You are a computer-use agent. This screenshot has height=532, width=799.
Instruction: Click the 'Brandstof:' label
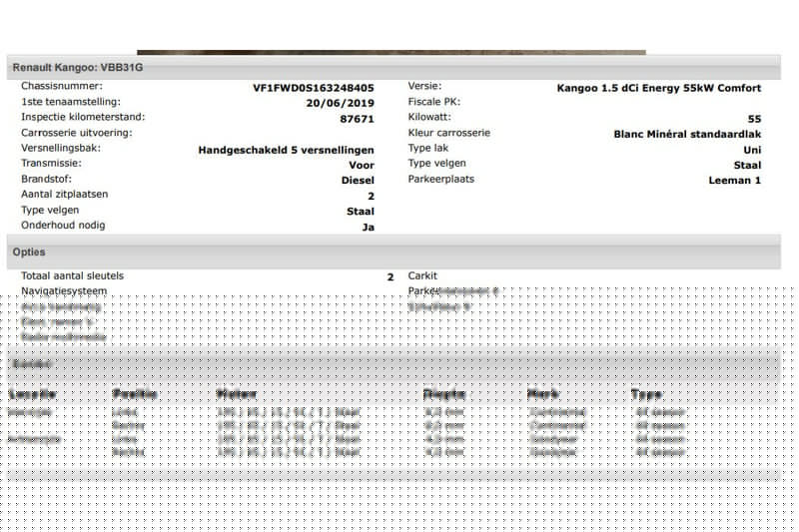click(x=46, y=180)
